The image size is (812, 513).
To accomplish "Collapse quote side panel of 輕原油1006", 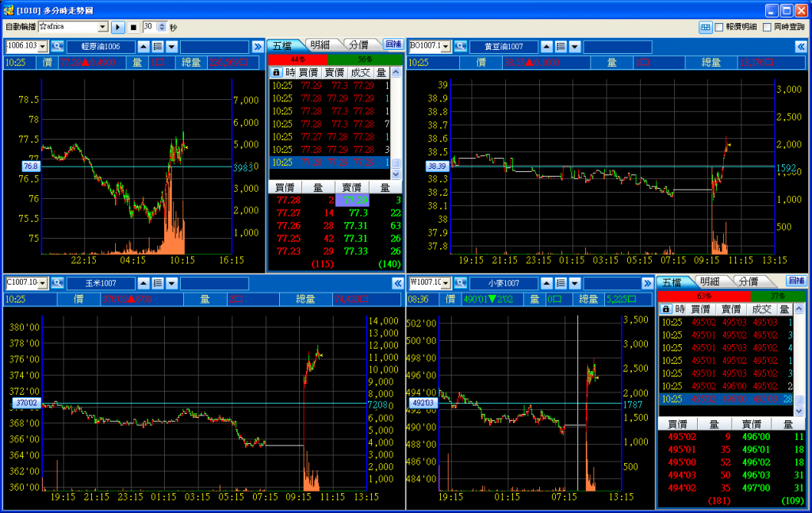I will pyautogui.click(x=258, y=47).
